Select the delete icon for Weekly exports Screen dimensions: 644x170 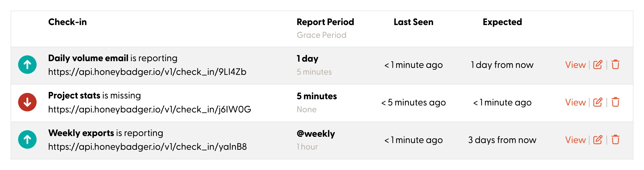615,139
